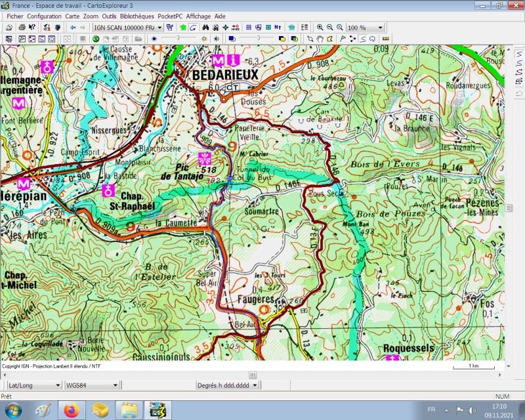Click the BÉDARIEUX town label on map

click(x=225, y=75)
